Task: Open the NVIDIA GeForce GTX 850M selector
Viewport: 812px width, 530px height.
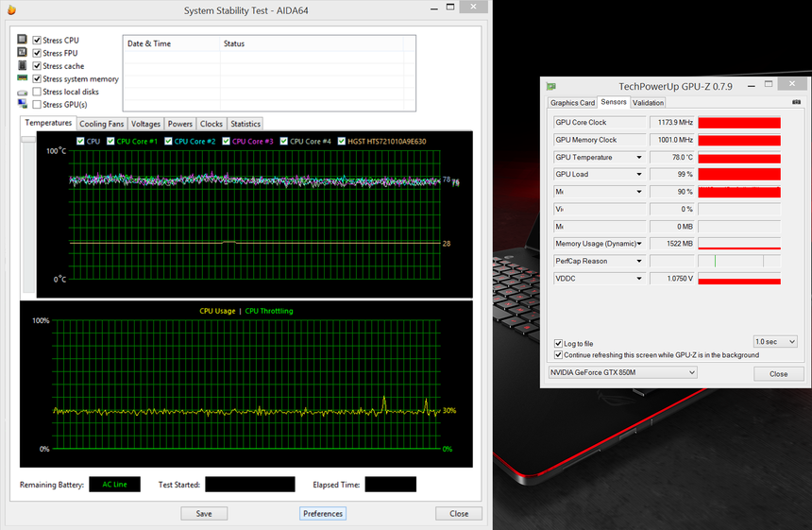Action: [622, 372]
